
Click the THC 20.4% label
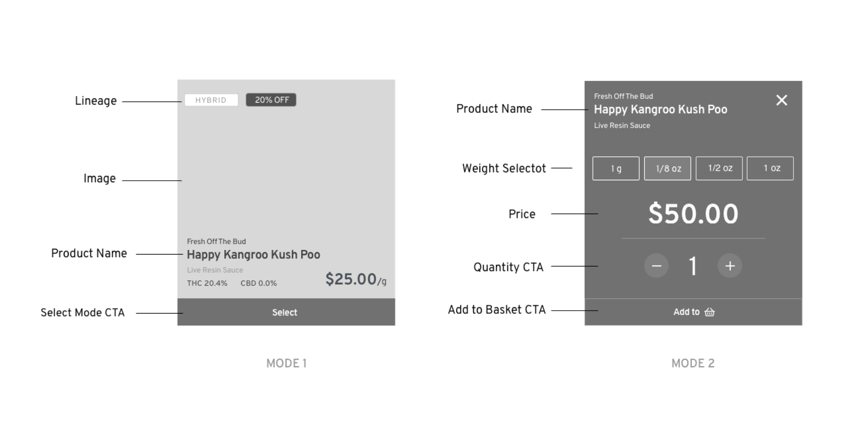pos(207,283)
